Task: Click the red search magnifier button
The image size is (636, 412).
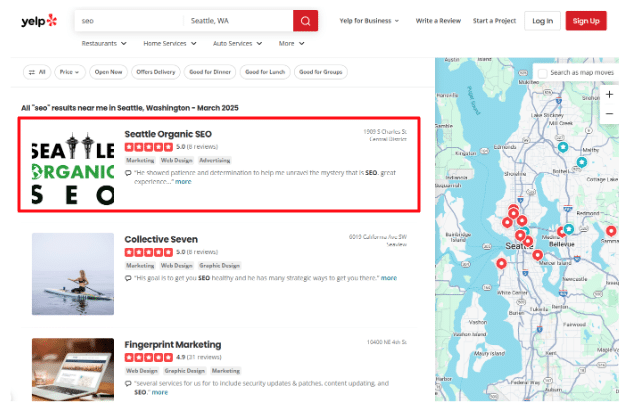Action: [305, 21]
